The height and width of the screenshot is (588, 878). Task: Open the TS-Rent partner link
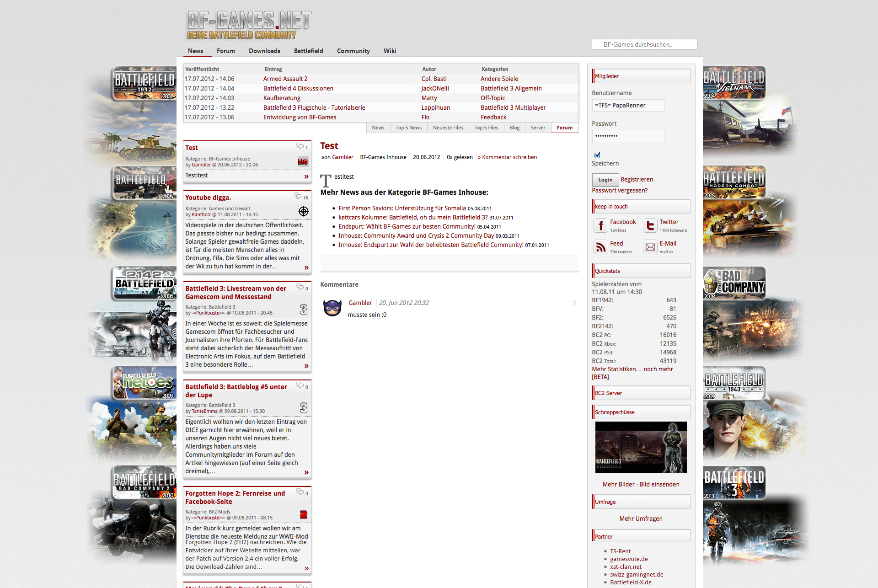pyautogui.click(x=620, y=551)
